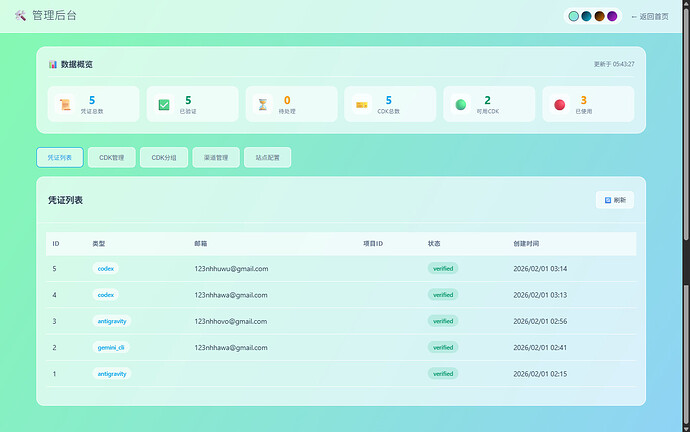The height and width of the screenshot is (432, 690).
Task: Click the codex tag in row ID 5
Action: click(x=106, y=269)
